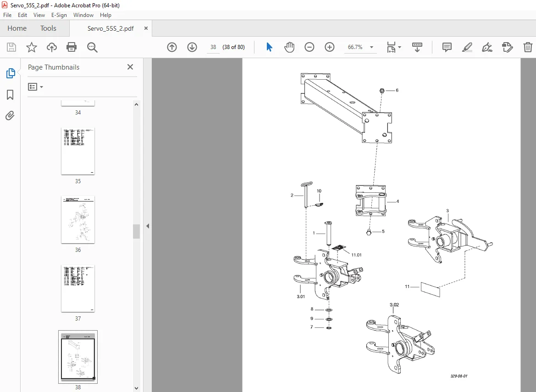Viewport: 536px width, 392px height.
Task: Open the View menu
Action: point(39,15)
